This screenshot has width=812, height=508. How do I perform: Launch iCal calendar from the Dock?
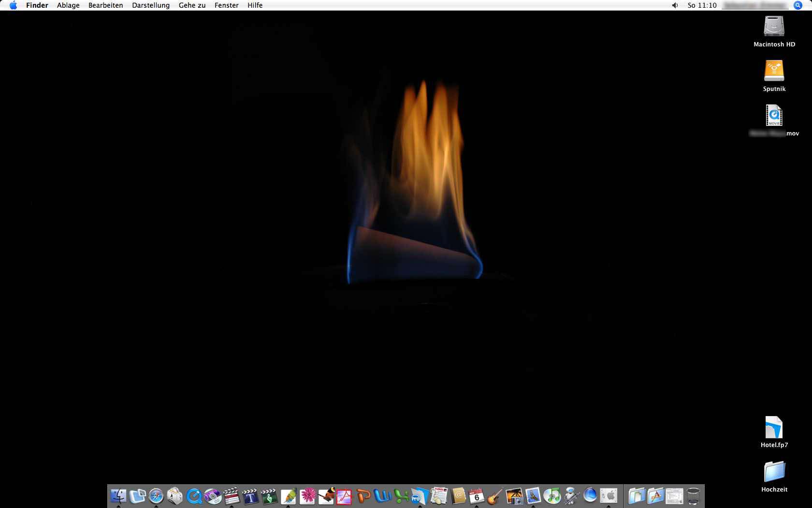477,496
